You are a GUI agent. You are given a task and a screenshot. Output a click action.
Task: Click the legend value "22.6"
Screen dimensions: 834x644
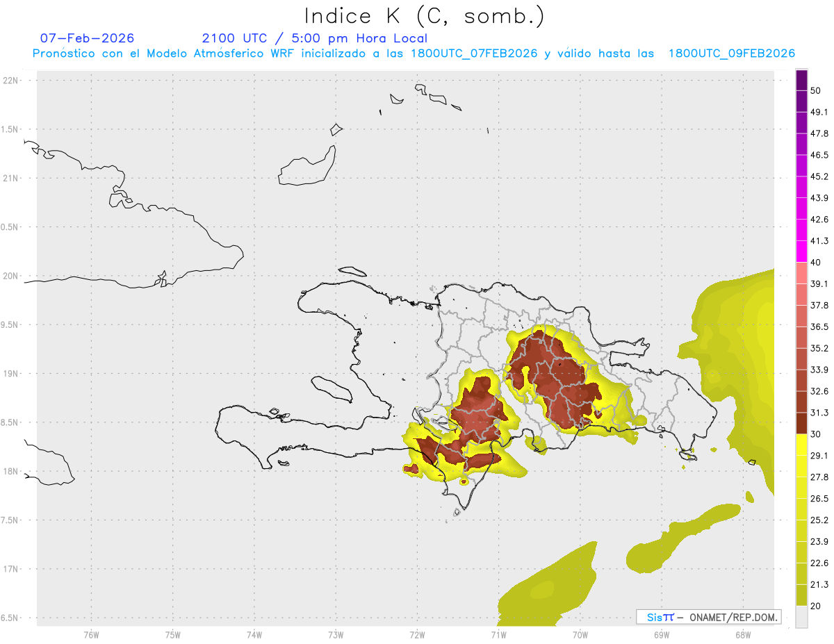819,563
